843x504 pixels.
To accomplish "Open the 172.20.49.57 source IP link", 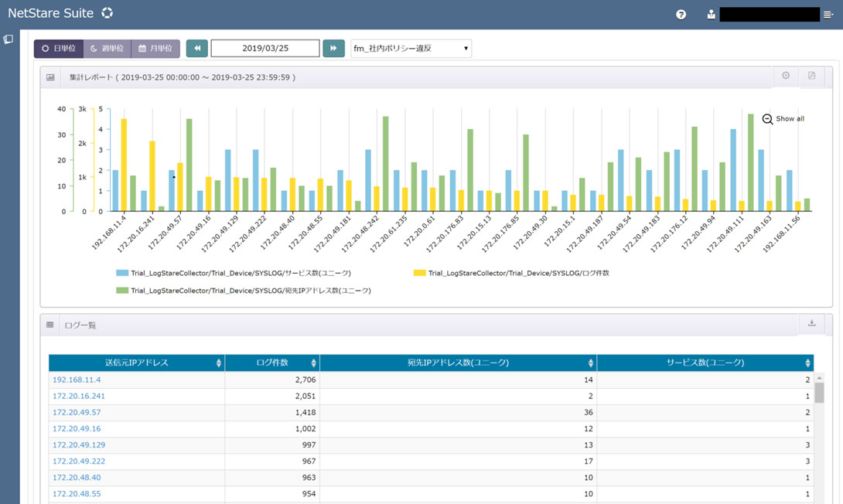I will [77, 412].
